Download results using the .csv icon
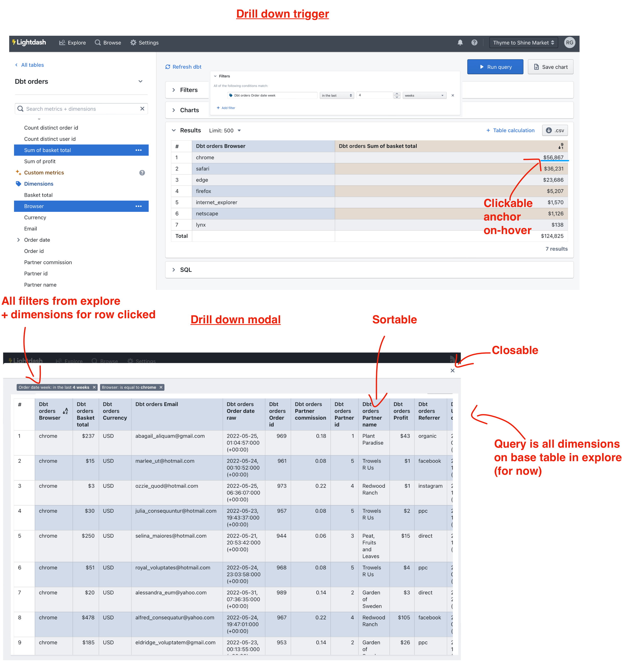 tap(555, 130)
